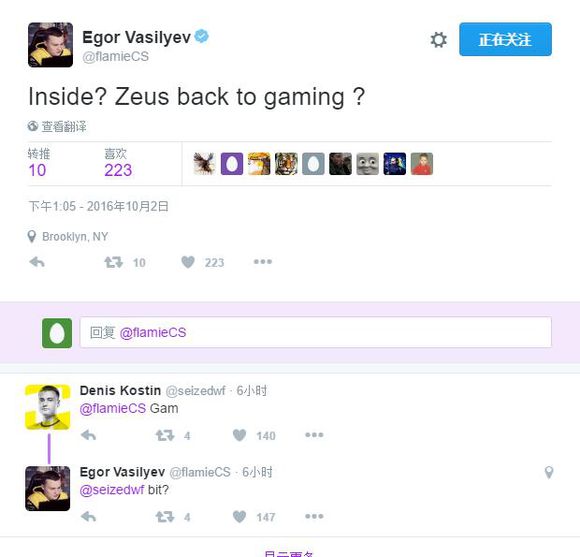Click 查看翻译 view translation link
Viewport: 580px width, 557px height.
[64, 126]
